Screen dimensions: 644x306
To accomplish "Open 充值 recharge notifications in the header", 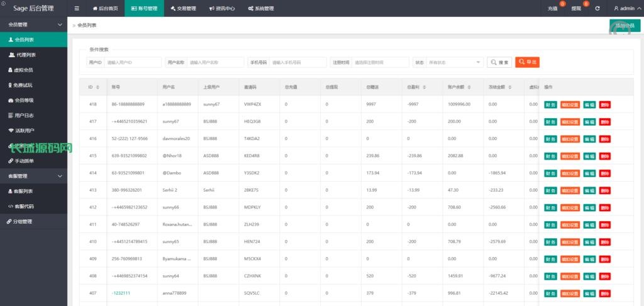I will click(553, 8).
